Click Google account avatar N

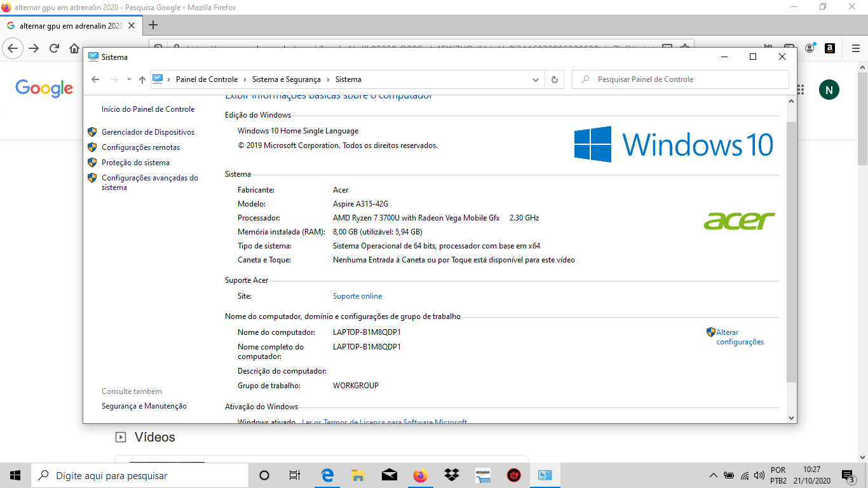point(829,90)
